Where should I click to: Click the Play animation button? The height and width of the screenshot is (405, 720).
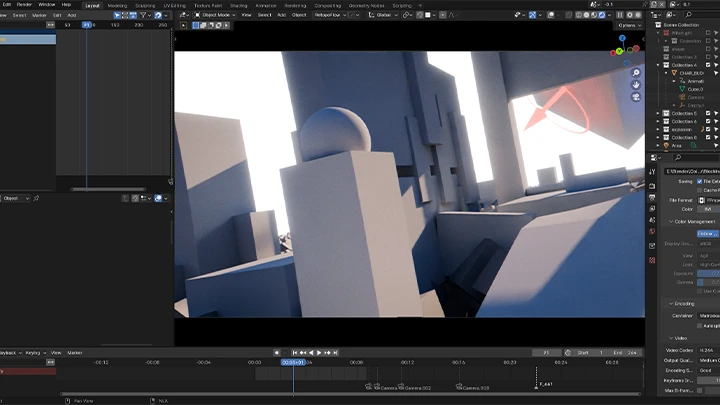click(x=319, y=353)
